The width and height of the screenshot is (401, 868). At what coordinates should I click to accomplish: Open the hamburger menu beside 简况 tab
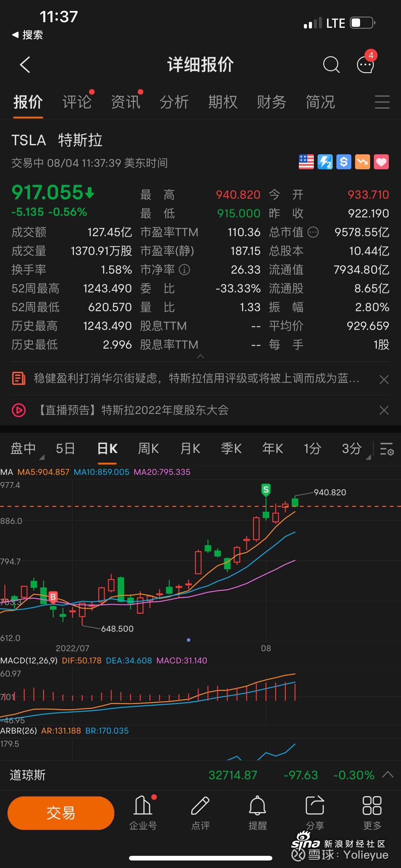point(382,102)
